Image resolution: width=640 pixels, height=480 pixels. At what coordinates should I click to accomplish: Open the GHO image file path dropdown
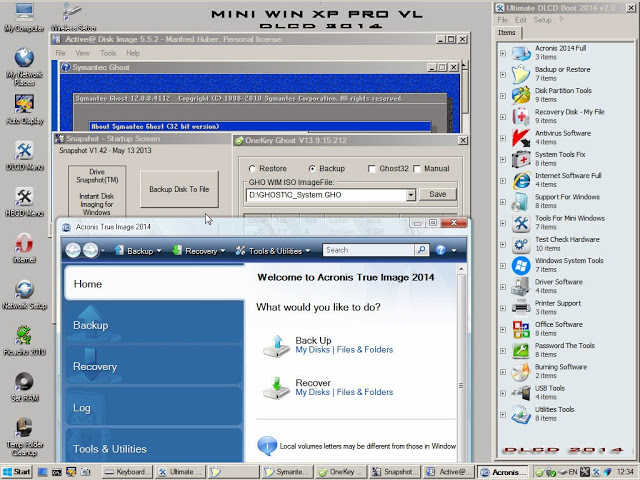411,195
